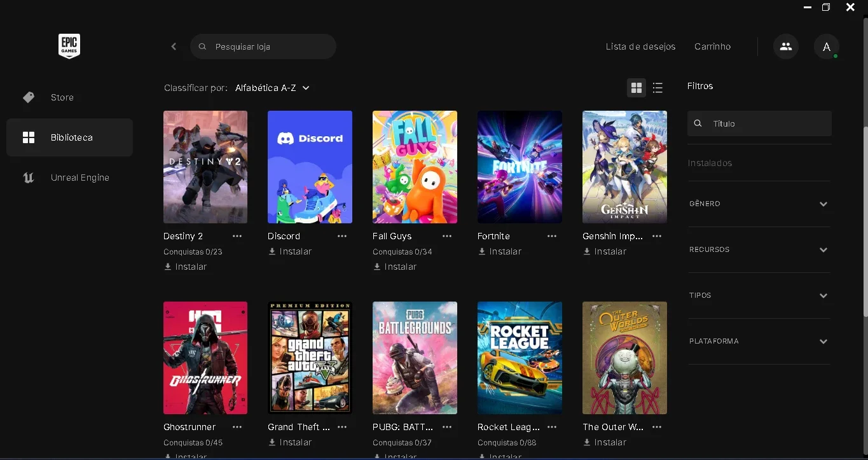Click Instalar under The Outer Worlds

tap(605, 442)
